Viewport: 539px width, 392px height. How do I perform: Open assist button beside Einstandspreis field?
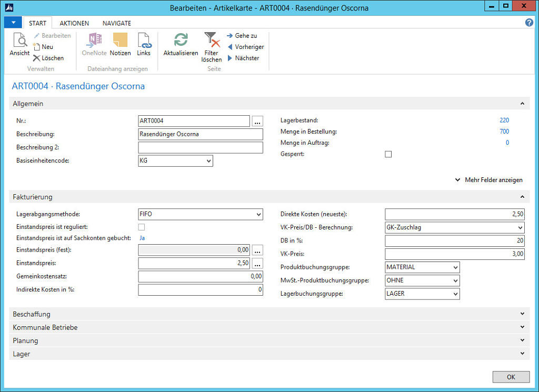(257, 264)
